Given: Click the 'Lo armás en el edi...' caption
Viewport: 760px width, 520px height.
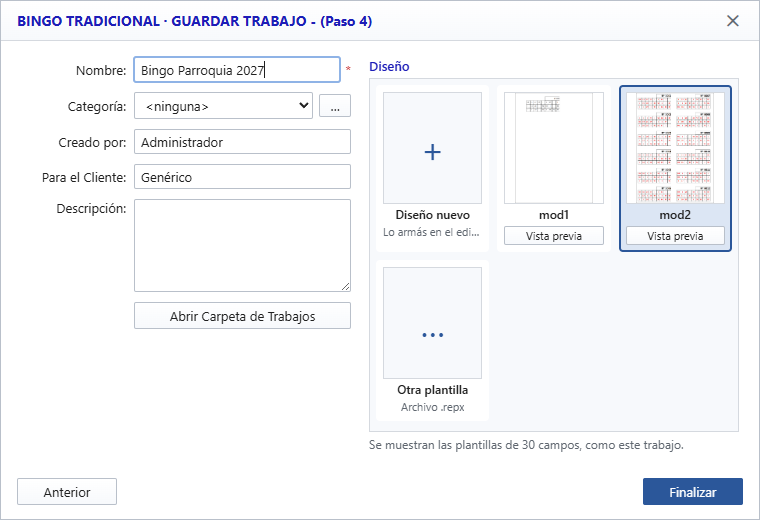Looking at the screenshot, I should [431, 232].
